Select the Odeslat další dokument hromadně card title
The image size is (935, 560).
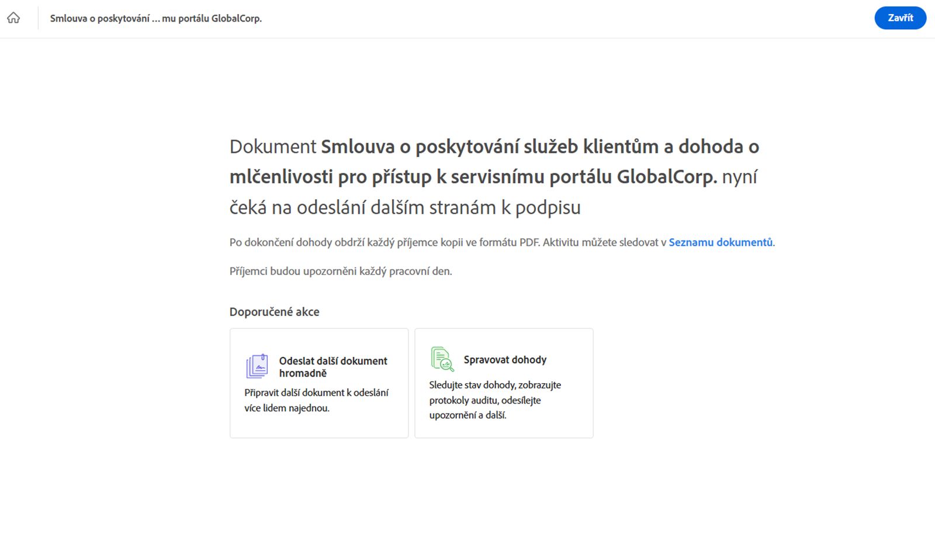333,367
